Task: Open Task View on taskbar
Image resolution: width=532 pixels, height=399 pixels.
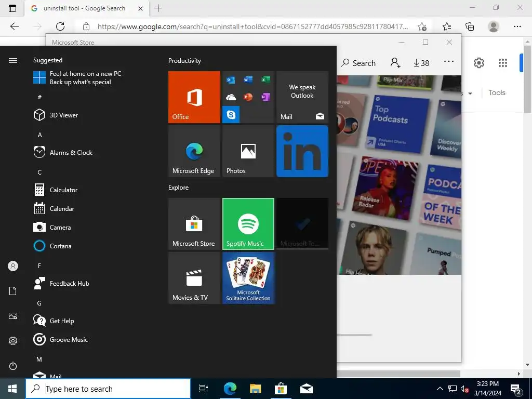Action: (x=204, y=389)
